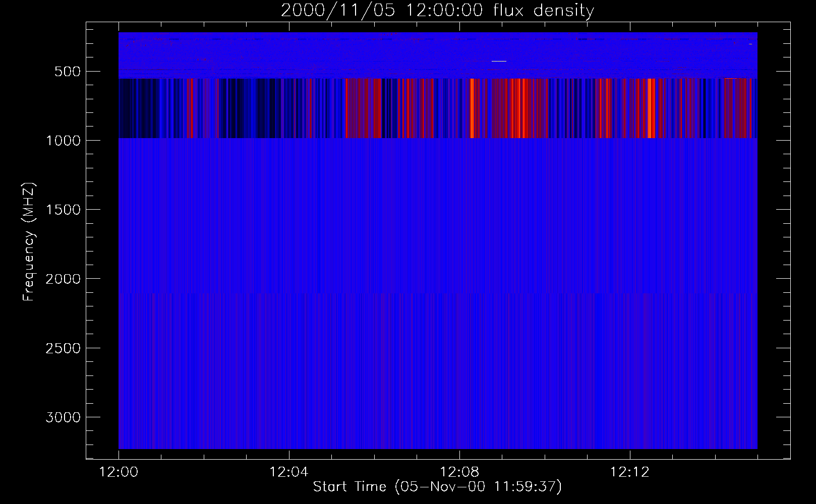Click the 12:00 time tick label
Screen dimensions: 816x504
[119, 472]
